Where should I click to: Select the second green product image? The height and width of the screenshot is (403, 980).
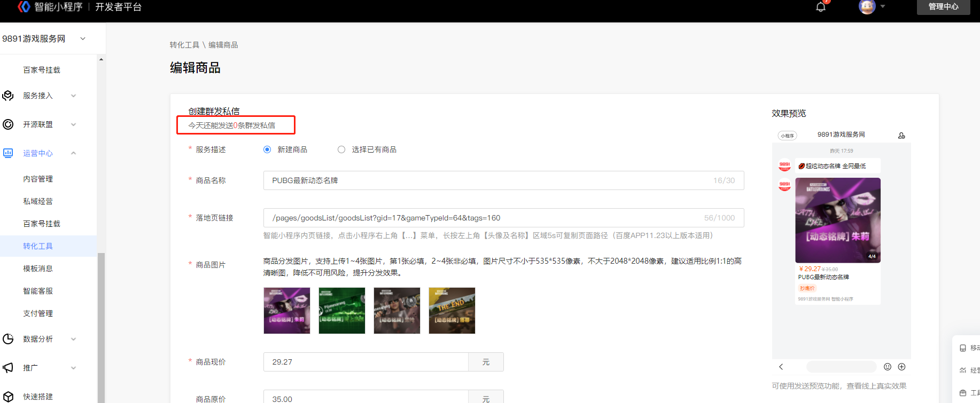342,311
